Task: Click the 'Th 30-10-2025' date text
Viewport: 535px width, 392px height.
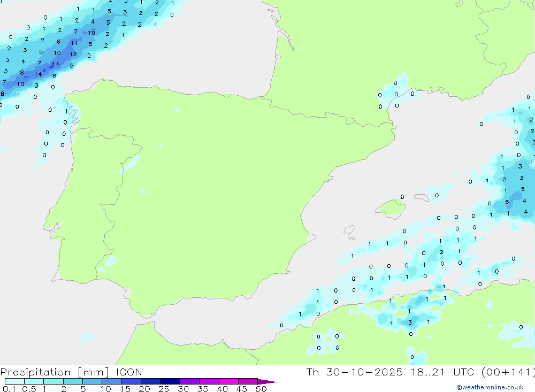Action: click(355, 372)
